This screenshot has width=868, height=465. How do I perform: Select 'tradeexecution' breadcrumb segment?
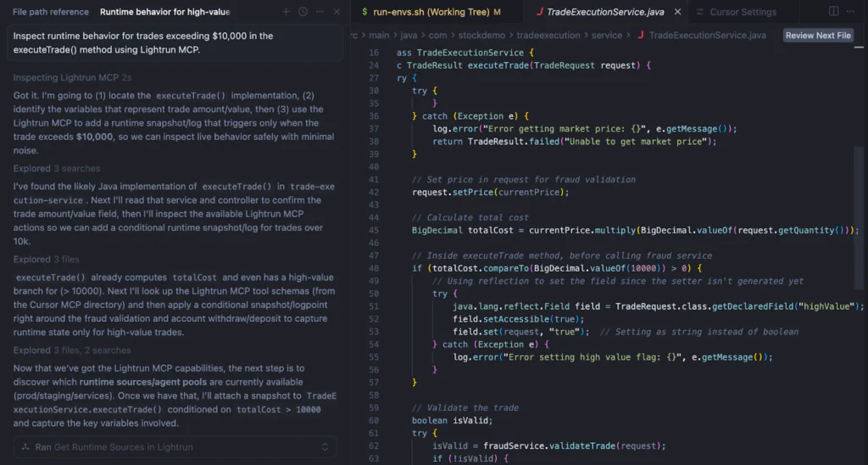(548, 36)
